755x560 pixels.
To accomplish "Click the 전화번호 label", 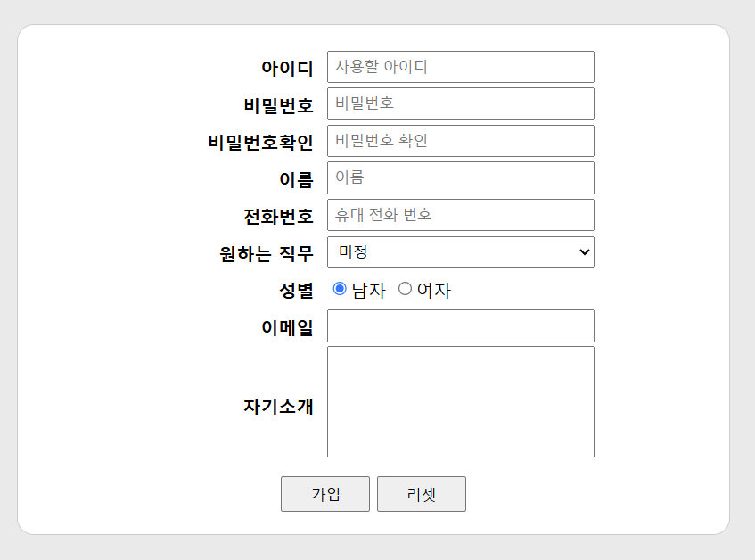I will [278, 216].
